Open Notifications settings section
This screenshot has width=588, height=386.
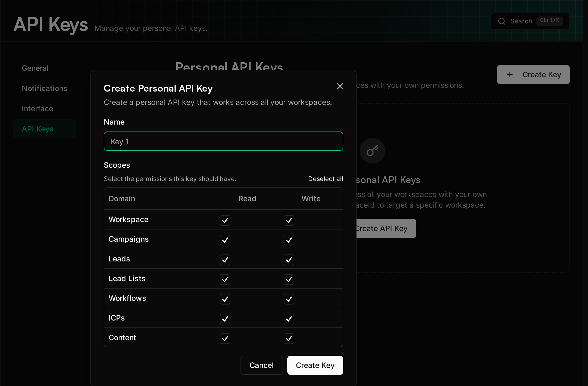point(45,88)
